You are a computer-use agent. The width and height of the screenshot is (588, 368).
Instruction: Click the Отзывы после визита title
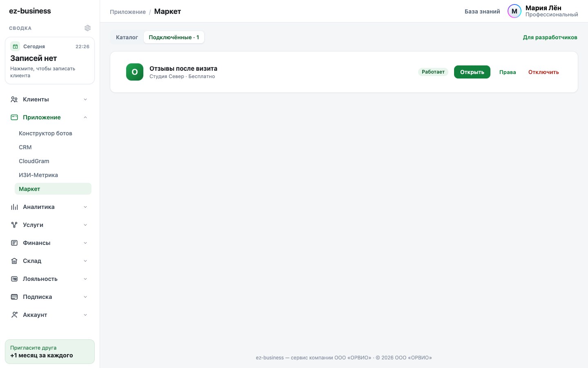183,68
